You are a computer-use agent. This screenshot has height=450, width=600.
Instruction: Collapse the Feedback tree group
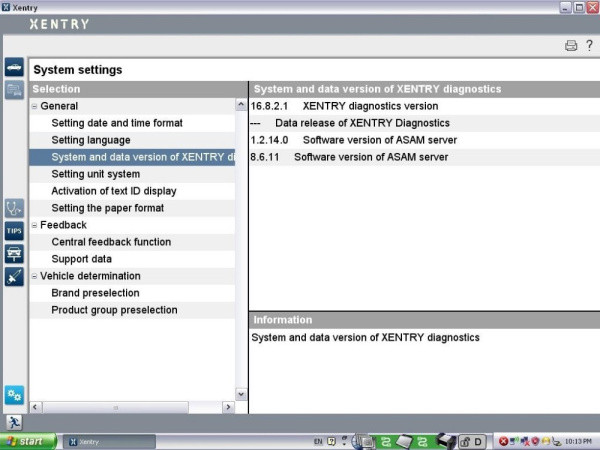click(34, 225)
